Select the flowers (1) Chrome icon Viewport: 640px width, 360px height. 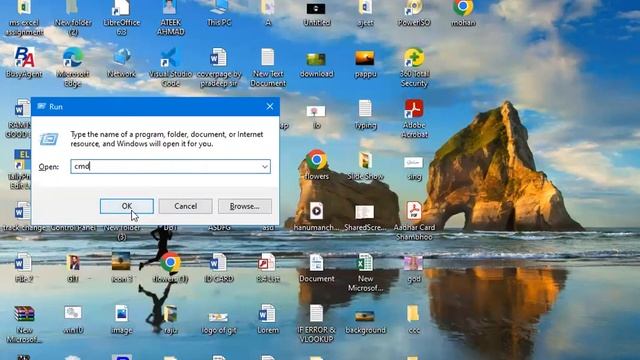coord(170,268)
